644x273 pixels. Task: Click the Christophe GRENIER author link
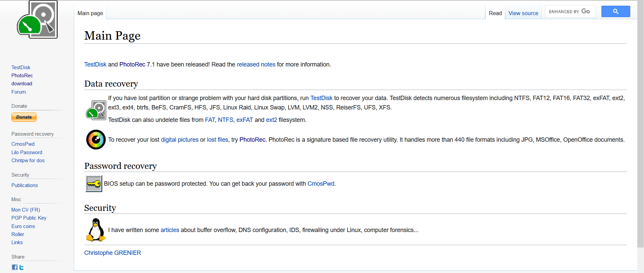[112, 253]
